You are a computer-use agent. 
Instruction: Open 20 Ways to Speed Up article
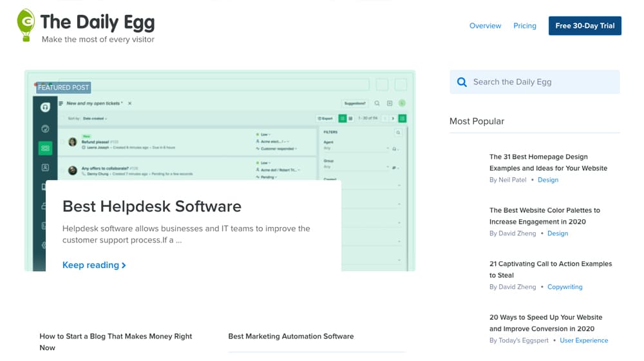pyautogui.click(x=545, y=323)
